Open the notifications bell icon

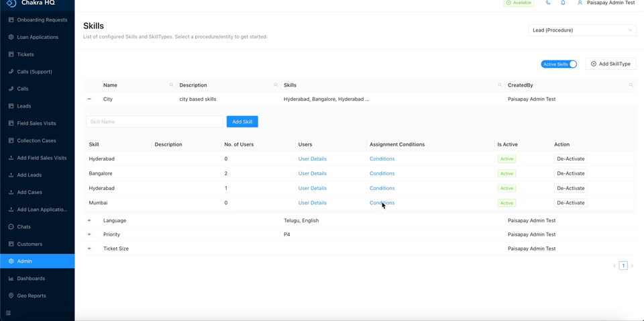click(x=563, y=3)
